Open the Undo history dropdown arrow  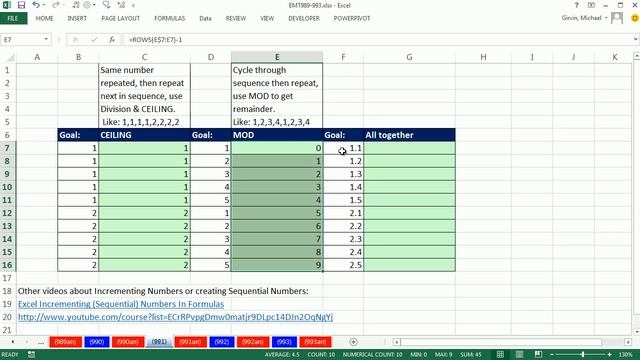pos(44,5)
